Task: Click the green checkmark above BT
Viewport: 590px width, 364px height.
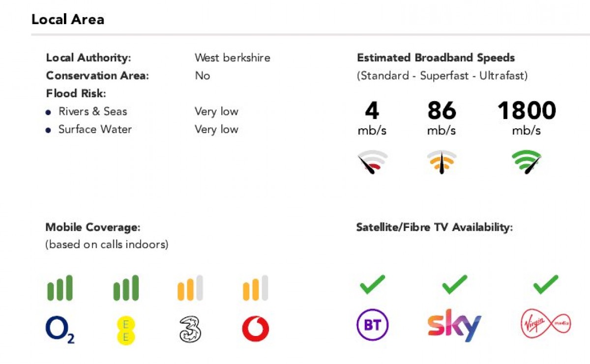Action: [372, 284]
